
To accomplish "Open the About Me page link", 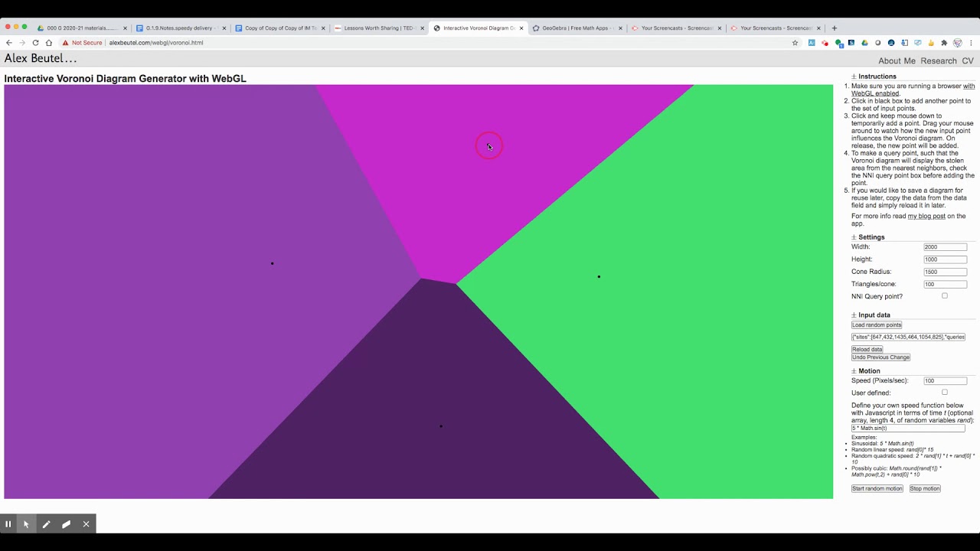I will click(897, 61).
